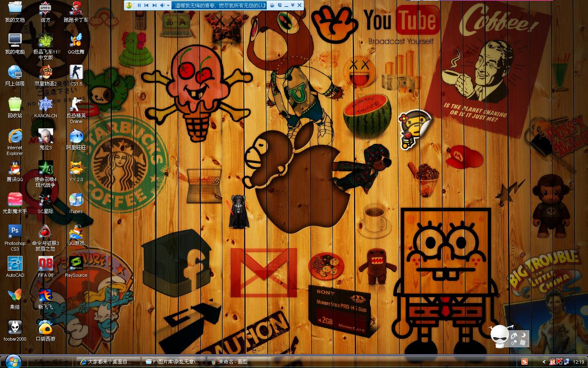This screenshot has height=368, width=588.
Task: Pause playback in music bar
Action: click(x=139, y=5)
